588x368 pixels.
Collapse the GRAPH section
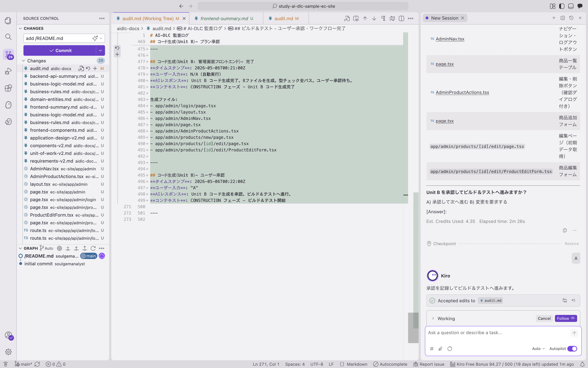20,248
